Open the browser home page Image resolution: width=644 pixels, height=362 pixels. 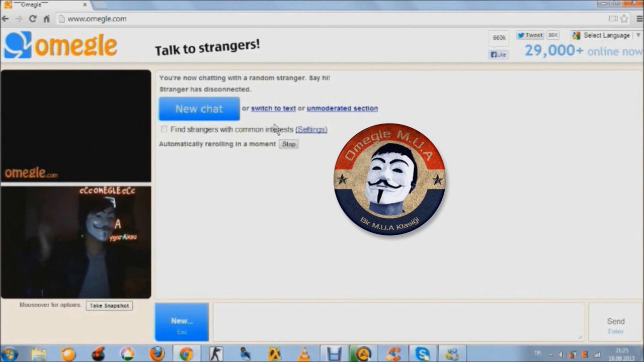coord(46,19)
